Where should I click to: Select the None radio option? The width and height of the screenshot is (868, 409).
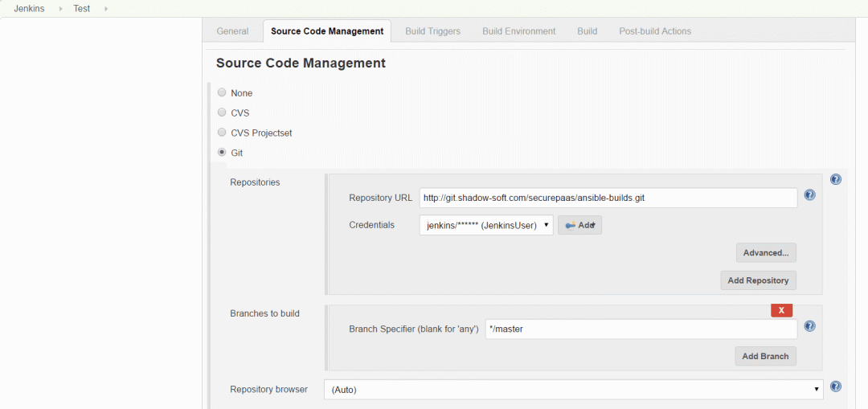[222, 92]
